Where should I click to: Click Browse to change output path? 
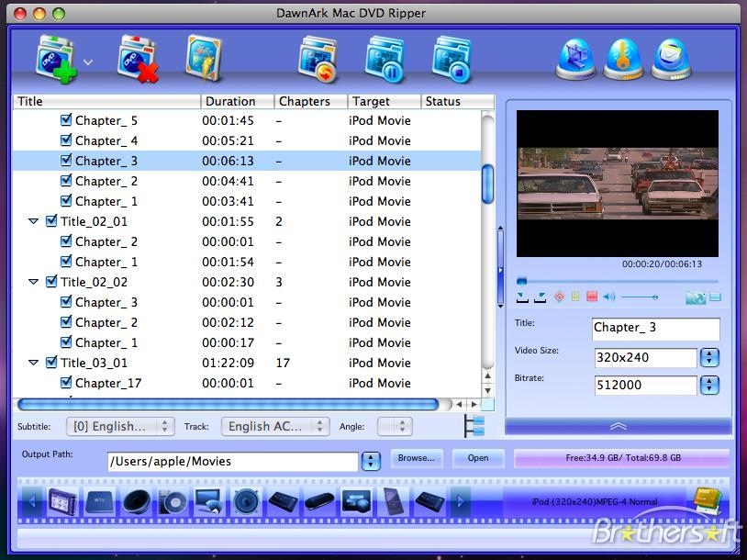click(x=417, y=458)
